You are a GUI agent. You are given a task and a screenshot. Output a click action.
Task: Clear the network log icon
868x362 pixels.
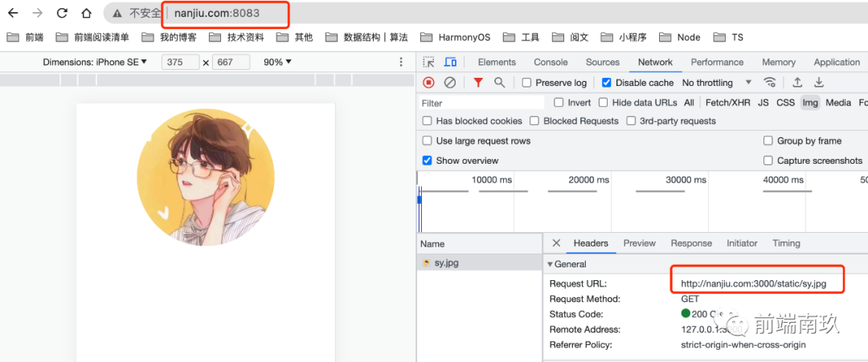450,83
